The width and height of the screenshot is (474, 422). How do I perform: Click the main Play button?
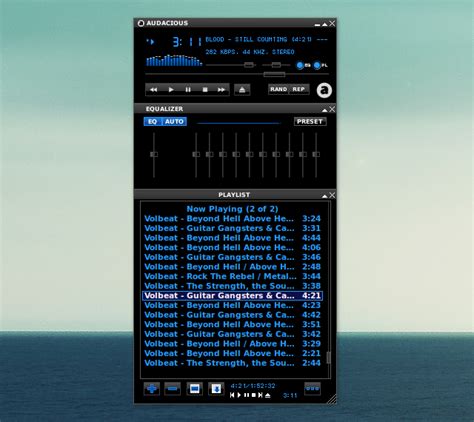coord(171,90)
